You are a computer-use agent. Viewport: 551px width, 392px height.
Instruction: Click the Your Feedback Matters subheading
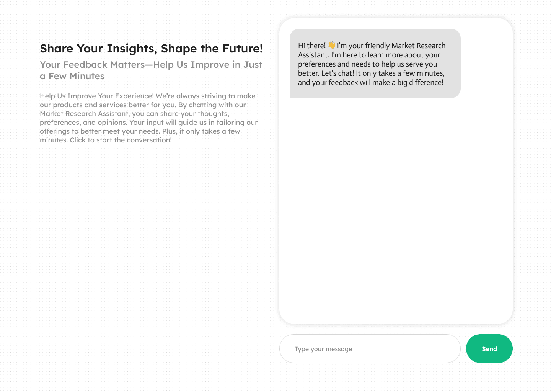[x=151, y=70]
